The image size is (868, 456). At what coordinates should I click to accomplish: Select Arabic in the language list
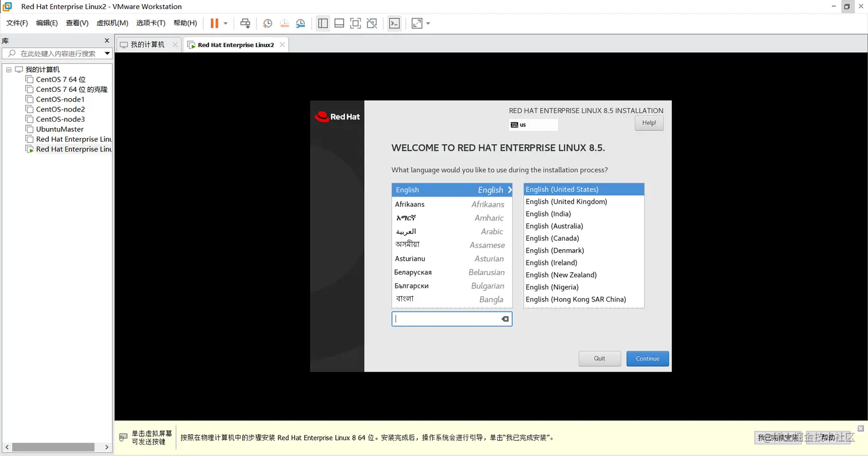click(x=452, y=231)
